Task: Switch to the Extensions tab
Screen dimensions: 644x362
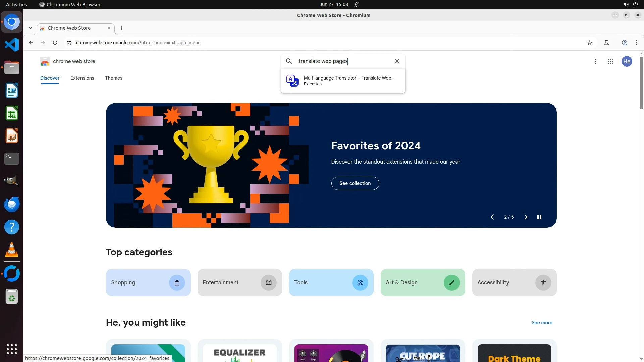Action: [82, 78]
